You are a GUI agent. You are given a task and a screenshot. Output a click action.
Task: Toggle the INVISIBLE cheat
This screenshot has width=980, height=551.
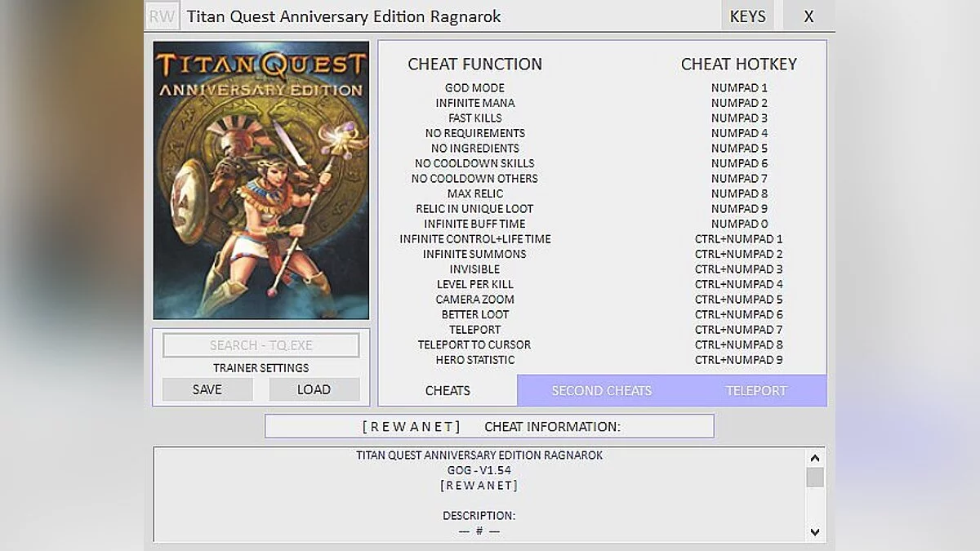tap(476, 269)
